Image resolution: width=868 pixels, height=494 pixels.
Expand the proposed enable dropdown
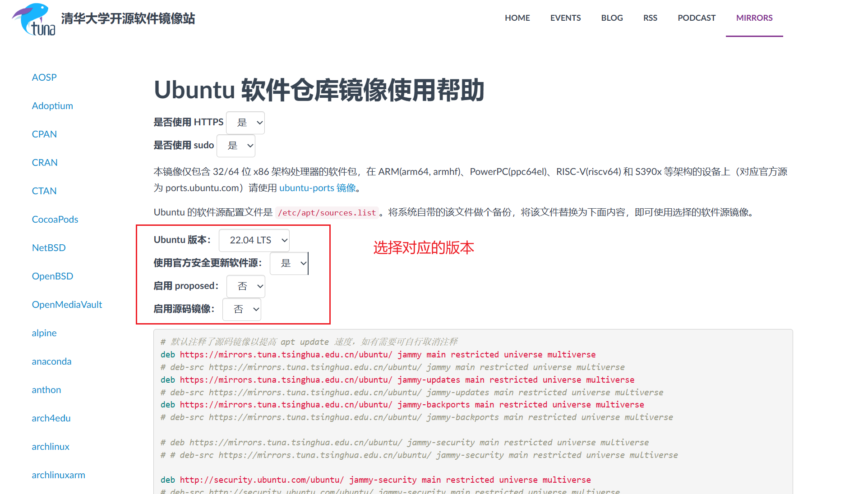tap(245, 286)
